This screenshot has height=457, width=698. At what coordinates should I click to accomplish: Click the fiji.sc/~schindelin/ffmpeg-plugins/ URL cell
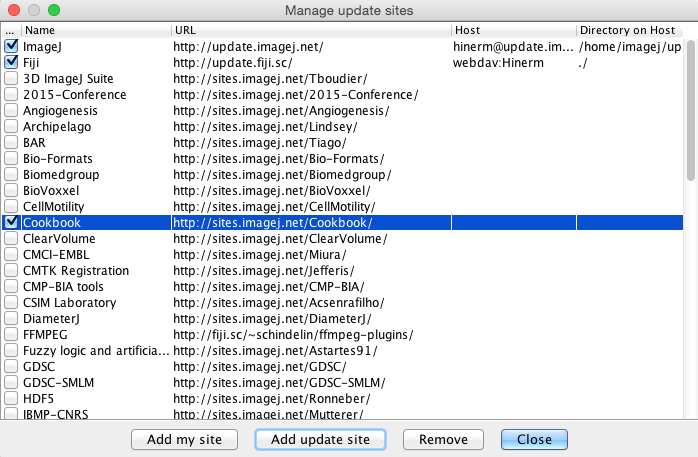(x=312, y=335)
